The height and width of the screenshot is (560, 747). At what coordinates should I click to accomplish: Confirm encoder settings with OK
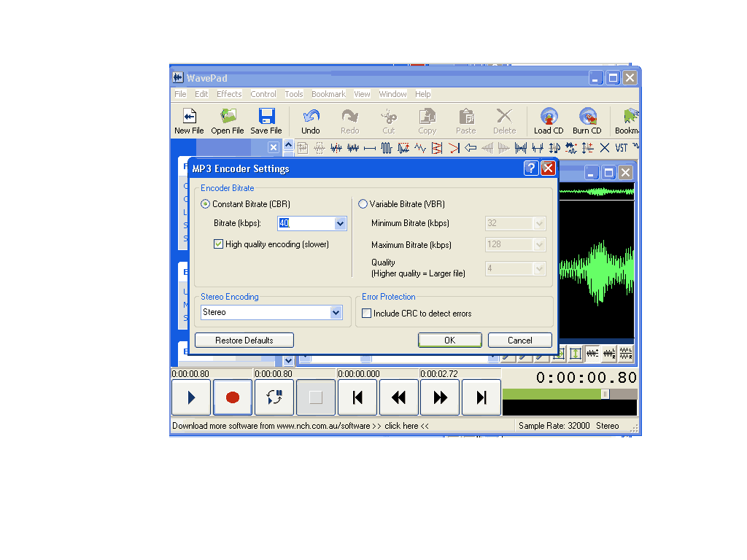(449, 341)
